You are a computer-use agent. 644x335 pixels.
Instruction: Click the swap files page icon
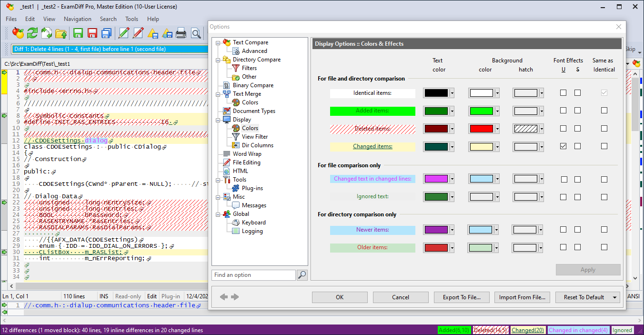click(47, 33)
